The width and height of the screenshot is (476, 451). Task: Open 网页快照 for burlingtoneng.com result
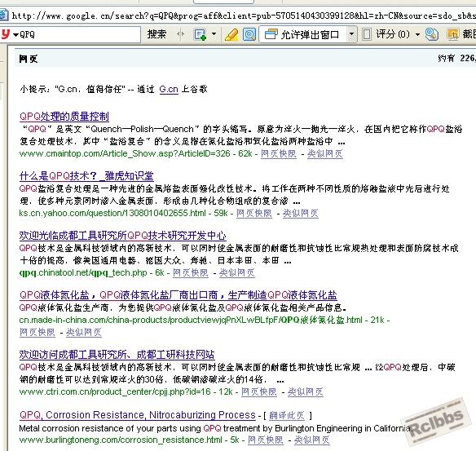coord(266,440)
